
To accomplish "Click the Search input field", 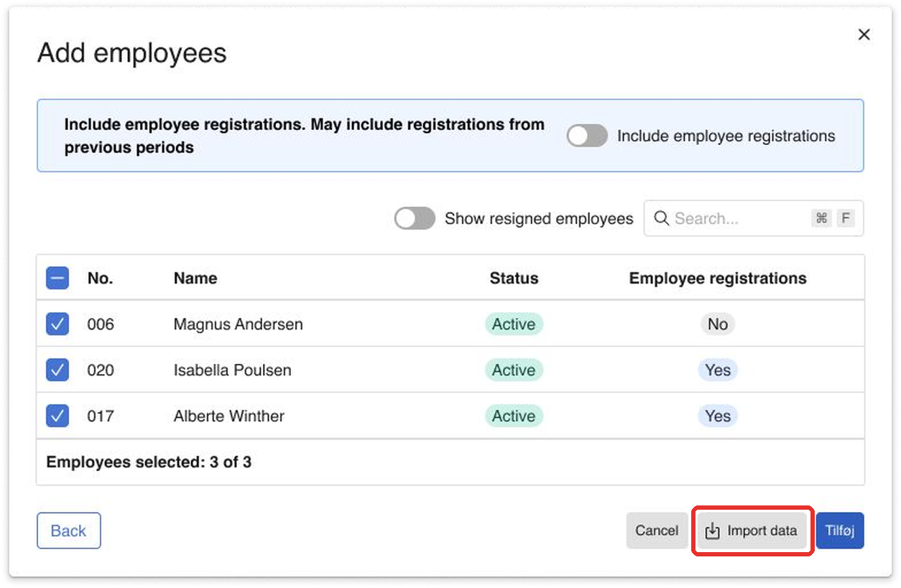I will [754, 218].
